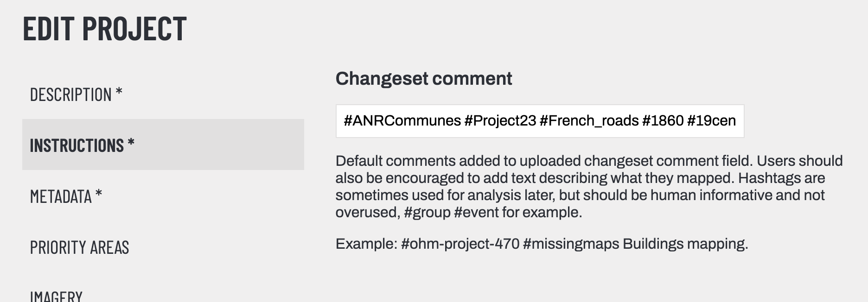The height and width of the screenshot is (302, 868).
Task: Click the Changeset comment heading
Action: pyautogui.click(x=424, y=78)
